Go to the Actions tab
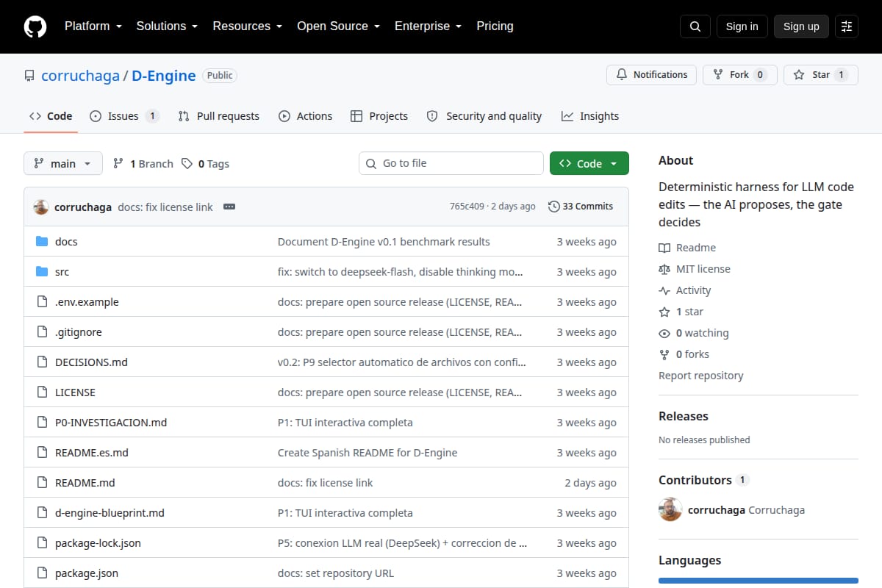This screenshot has width=882, height=588. [305, 116]
